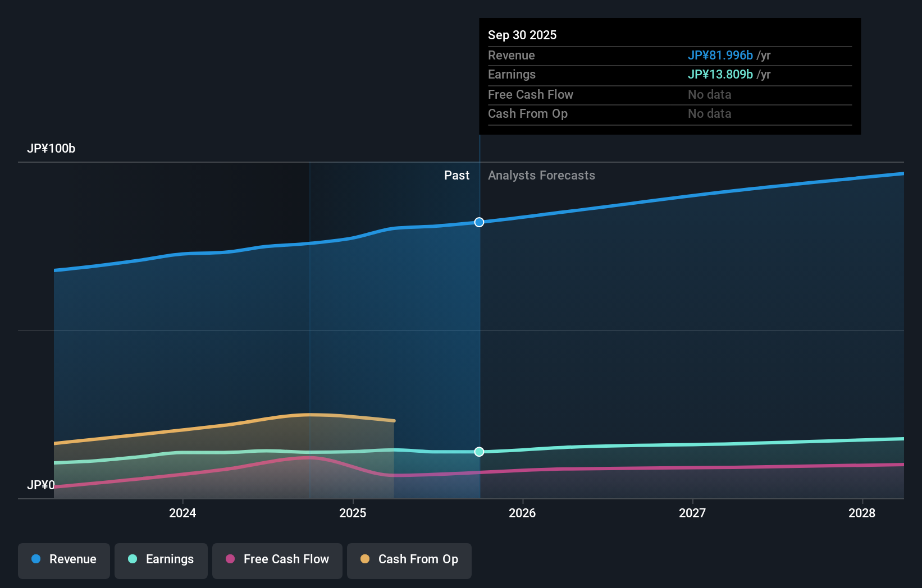Select the Earnings data point marker on the chart
The height and width of the screenshot is (588, 922).
479,452
